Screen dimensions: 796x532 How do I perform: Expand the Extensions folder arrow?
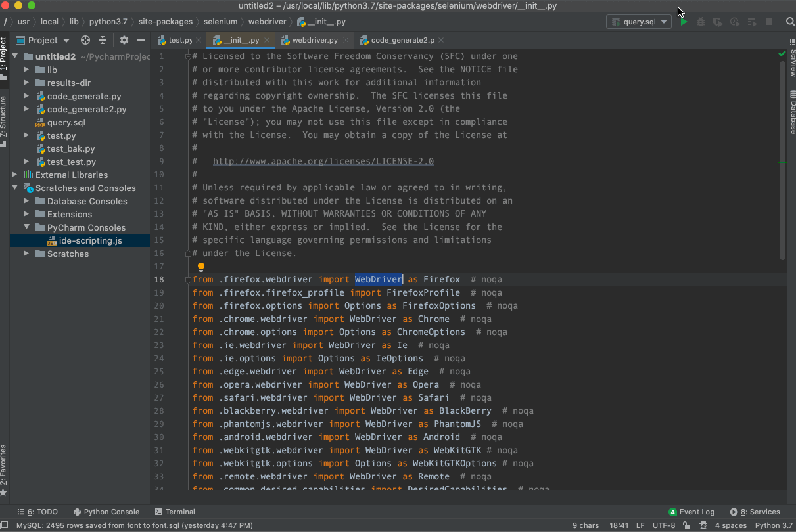26,214
